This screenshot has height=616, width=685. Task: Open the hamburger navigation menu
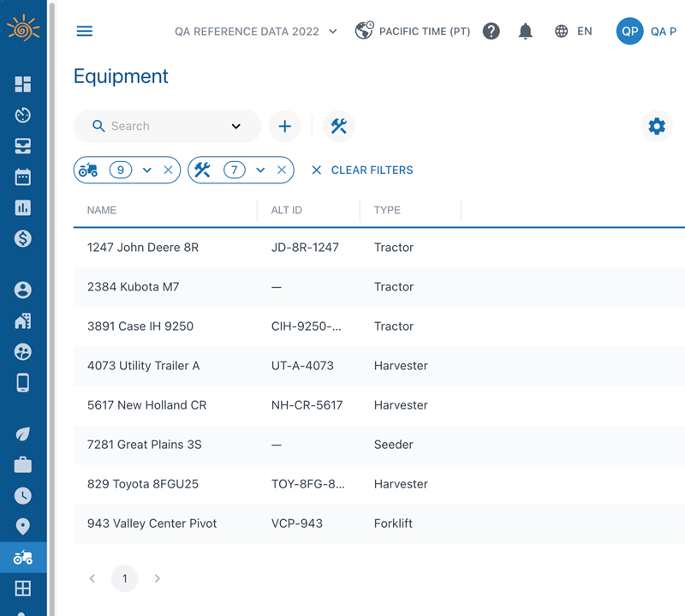84,31
